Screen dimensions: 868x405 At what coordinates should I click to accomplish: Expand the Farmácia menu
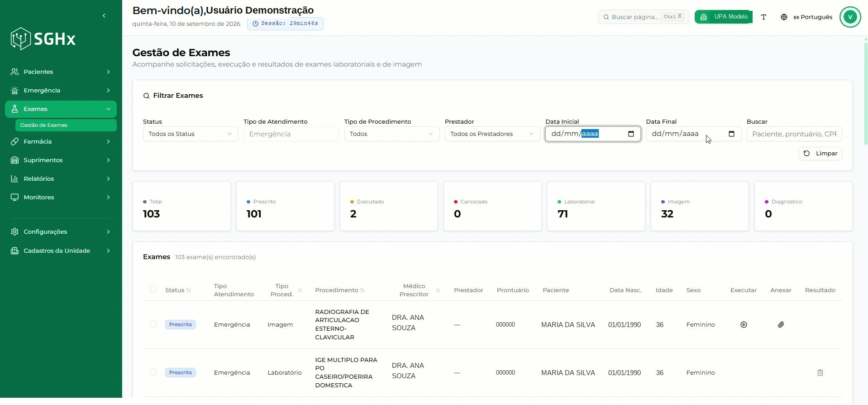pyautogui.click(x=61, y=141)
